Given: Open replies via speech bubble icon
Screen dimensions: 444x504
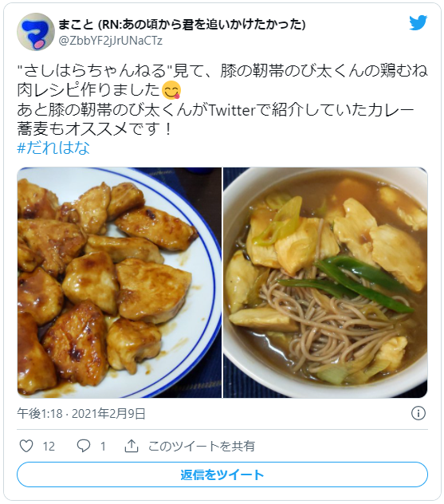Looking at the screenshot, I should pyautogui.click(x=84, y=446).
